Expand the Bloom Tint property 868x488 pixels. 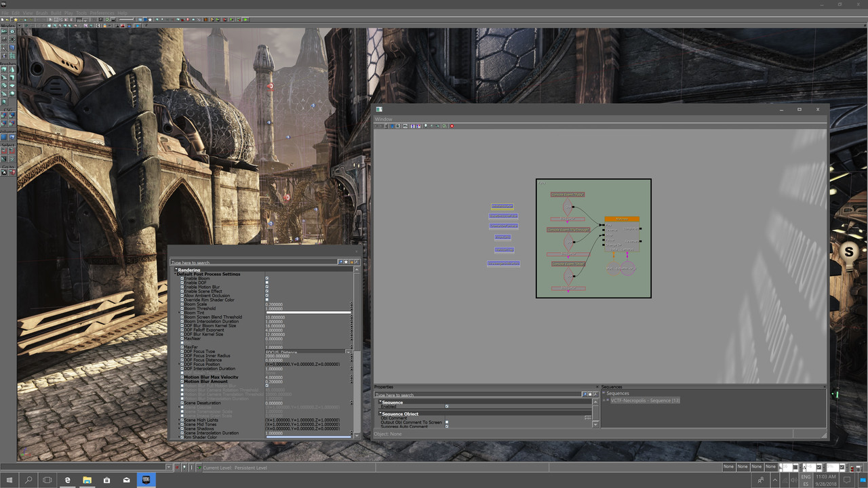[x=180, y=312]
